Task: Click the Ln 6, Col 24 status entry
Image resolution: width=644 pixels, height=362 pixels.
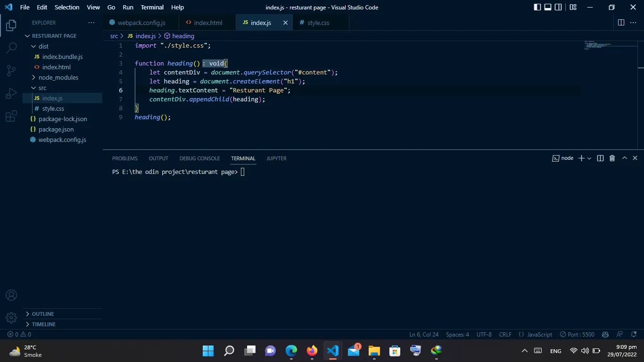Action: coord(424,334)
